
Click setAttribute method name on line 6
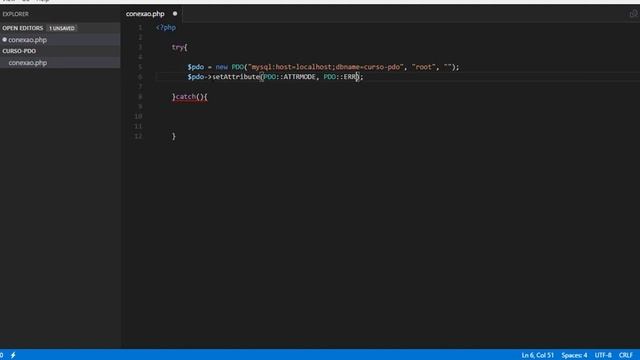(x=236, y=77)
